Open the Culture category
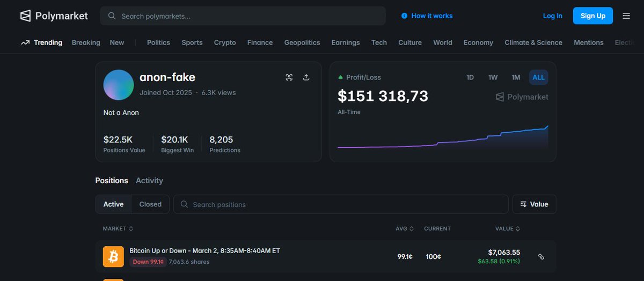 pos(410,42)
